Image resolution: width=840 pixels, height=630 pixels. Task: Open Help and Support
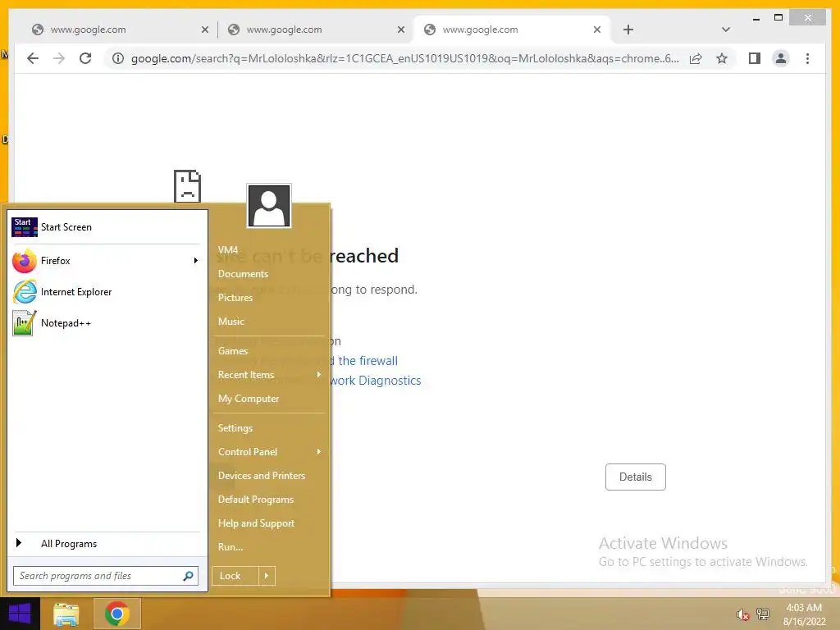(256, 523)
